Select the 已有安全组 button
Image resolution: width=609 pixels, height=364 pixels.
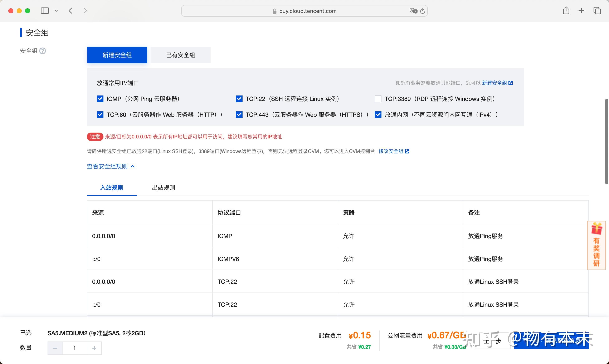pyautogui.click(x=181, y=55)
